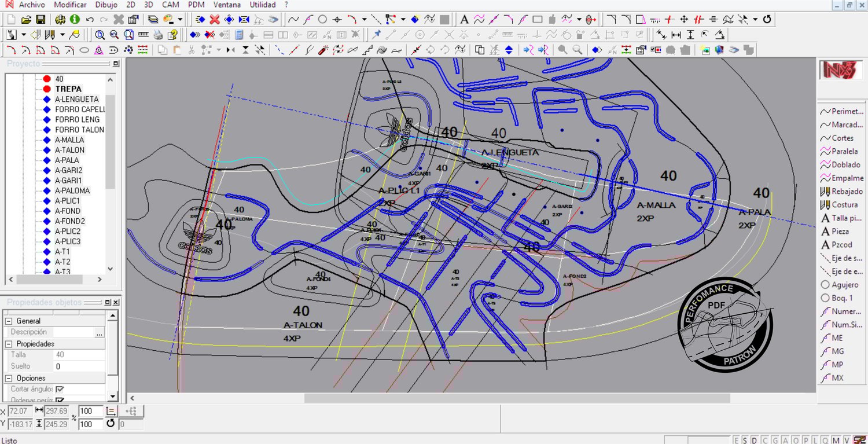Click the alignment icon beside the scale fields
This screenshot has width=868, height=444.
pyautogui.click(x=112, y=411)
